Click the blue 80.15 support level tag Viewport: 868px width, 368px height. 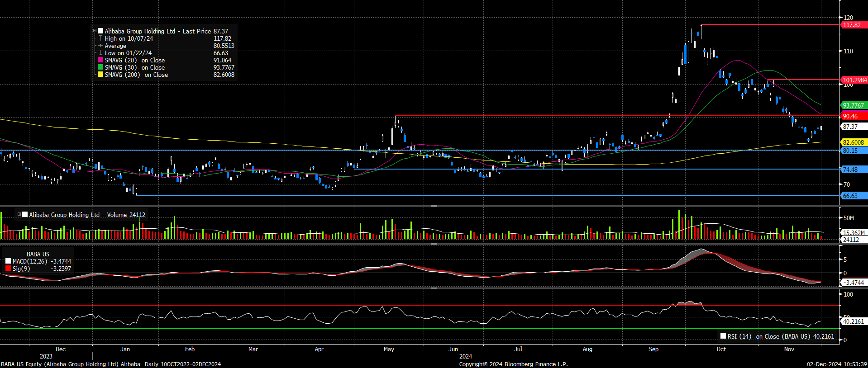[x=854, y=151]
